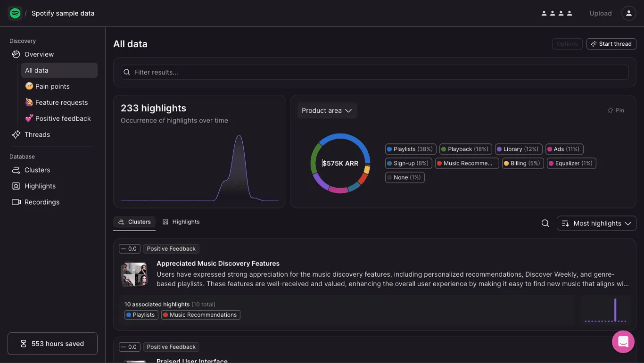644x363 pixels.
Task: Toggle the Sign-up (8%) legend chip
Action: coord(409,163)
